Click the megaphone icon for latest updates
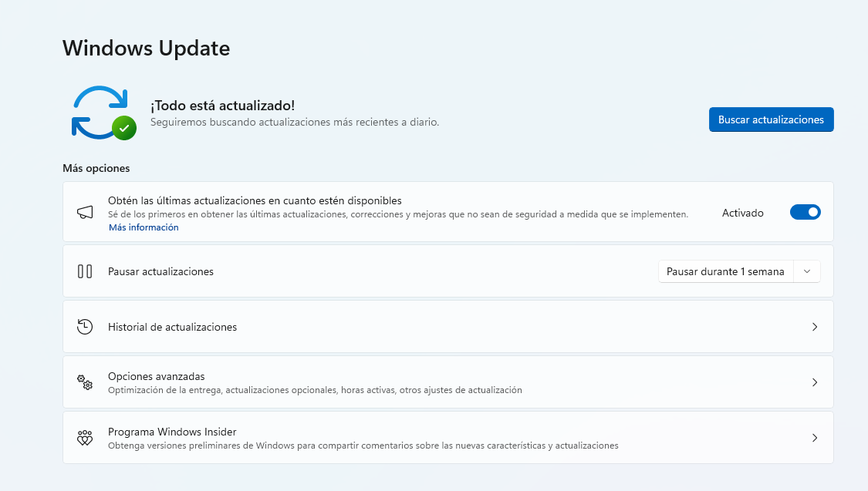 point(85,212)
